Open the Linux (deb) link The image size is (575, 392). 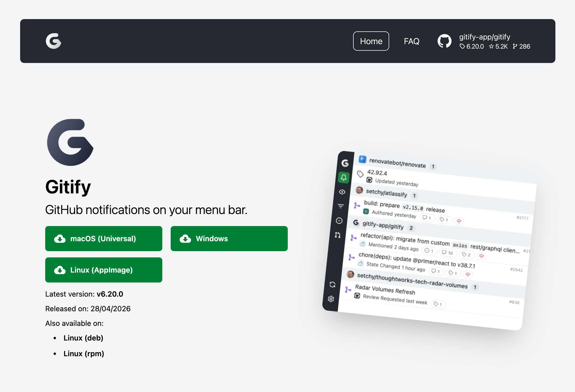point(83,338)
